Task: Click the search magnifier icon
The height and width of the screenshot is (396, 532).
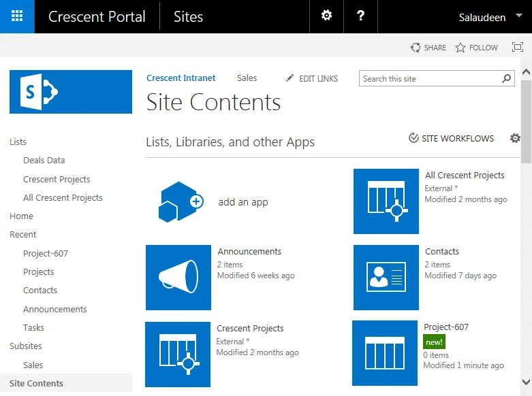Action: [x=506, y=79]
